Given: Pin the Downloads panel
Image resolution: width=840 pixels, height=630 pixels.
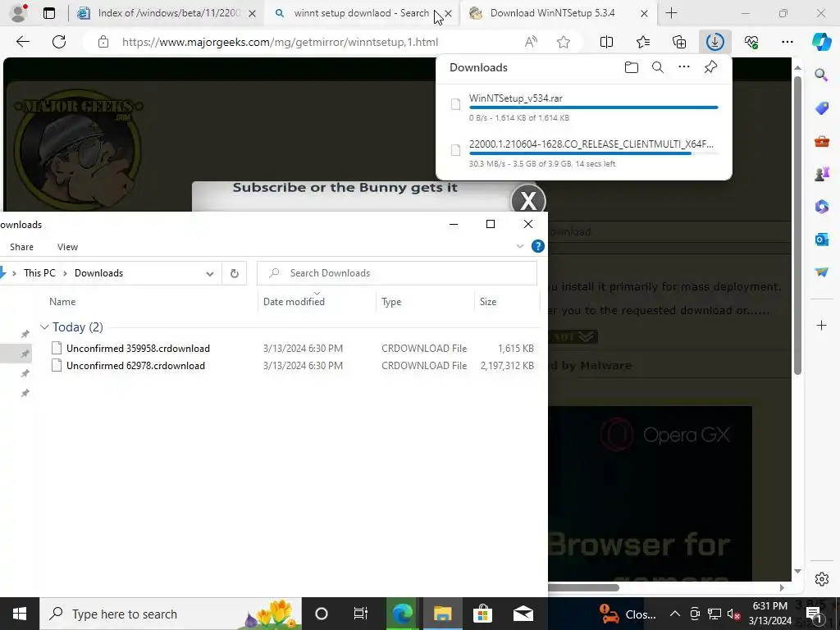Looking at the screenshot, I should click(710, 67).
